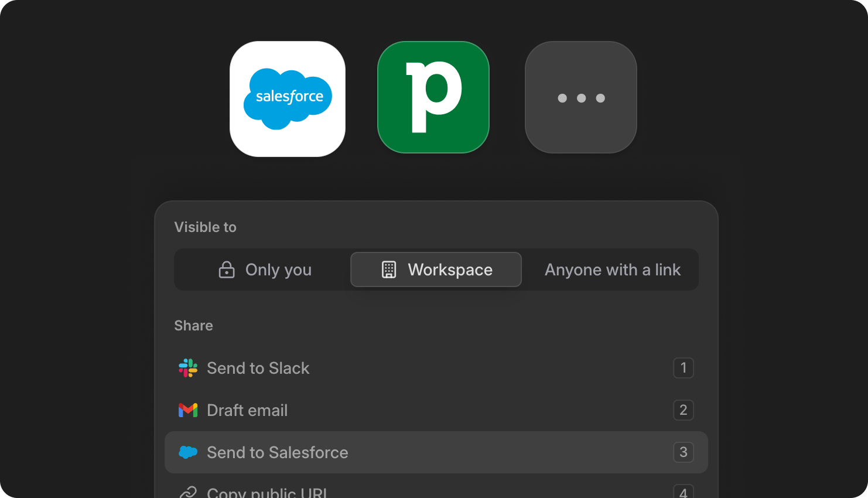Click the link icon next to Copy public URL
The height and width of the screenshot is (498, 868).
click(187, 492)
